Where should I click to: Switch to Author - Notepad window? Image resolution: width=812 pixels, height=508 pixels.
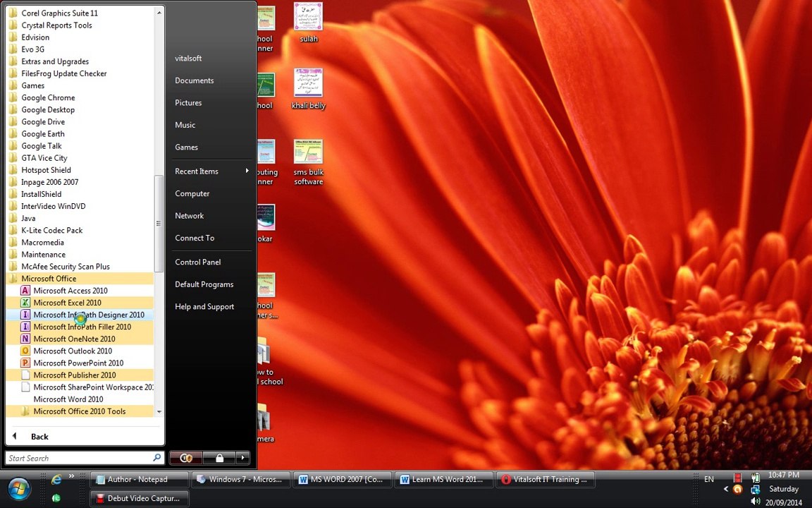[x=140, y=480]
